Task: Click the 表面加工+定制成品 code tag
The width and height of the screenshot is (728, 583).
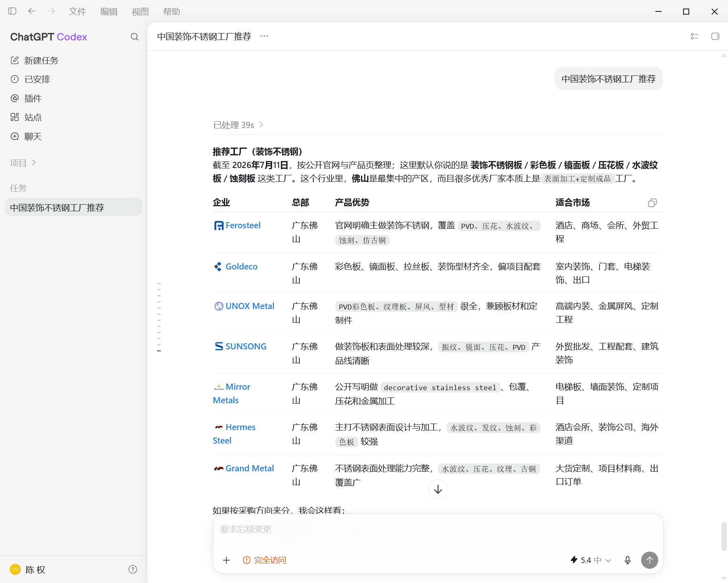Action: pos(578,179)
